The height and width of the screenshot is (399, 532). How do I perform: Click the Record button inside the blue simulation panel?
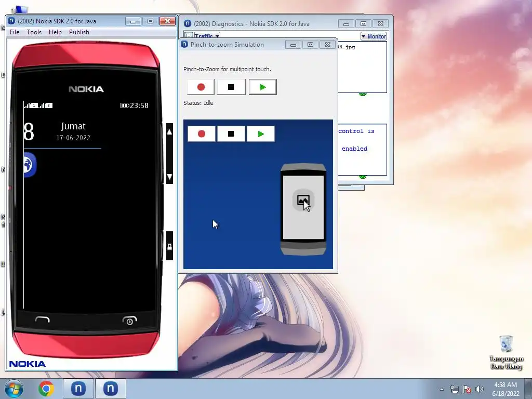[202, 134]
